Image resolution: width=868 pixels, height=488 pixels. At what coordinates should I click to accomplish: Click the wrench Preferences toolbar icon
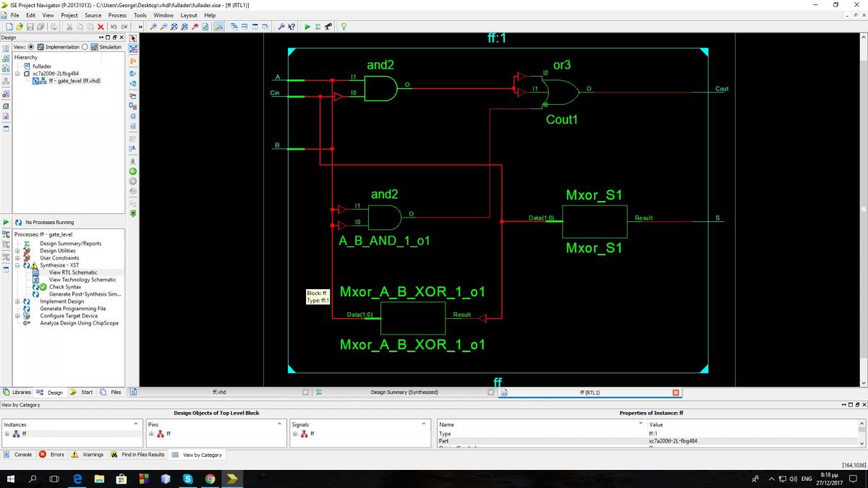pos(281,27)
